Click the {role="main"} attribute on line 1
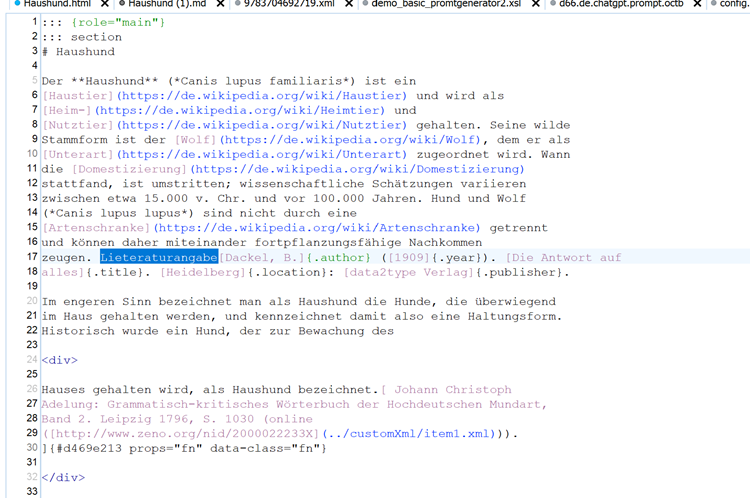750x498 pixels. point(118,22)
